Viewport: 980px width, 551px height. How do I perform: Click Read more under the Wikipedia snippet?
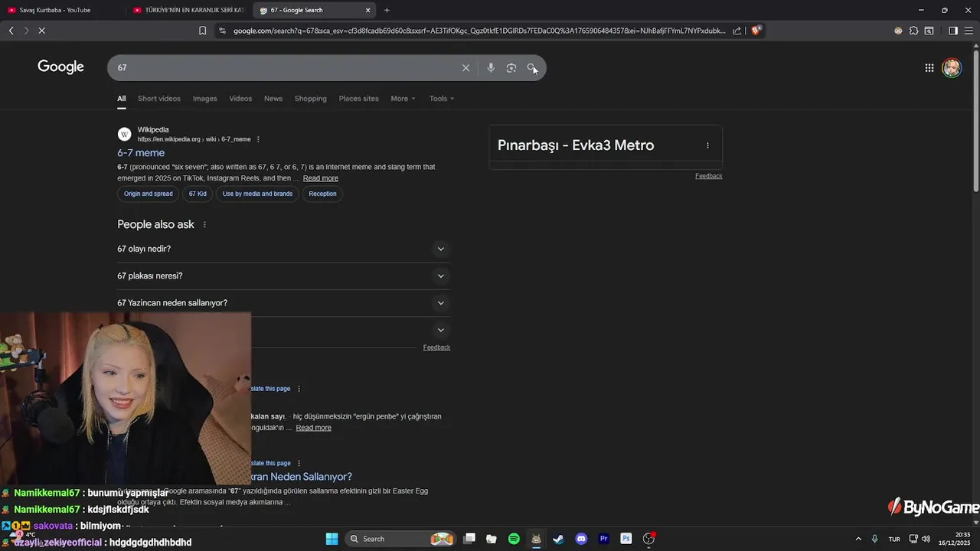320,178
